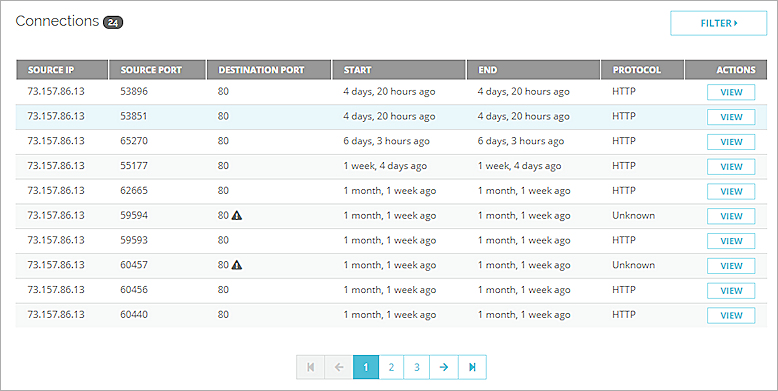Sort by Source IP column header
This screenshot has height=391, width=778.
point(62,70)
